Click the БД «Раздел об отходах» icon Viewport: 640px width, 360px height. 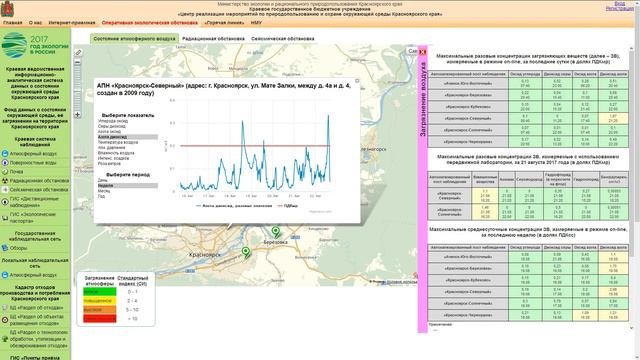[x=5, y=308]
